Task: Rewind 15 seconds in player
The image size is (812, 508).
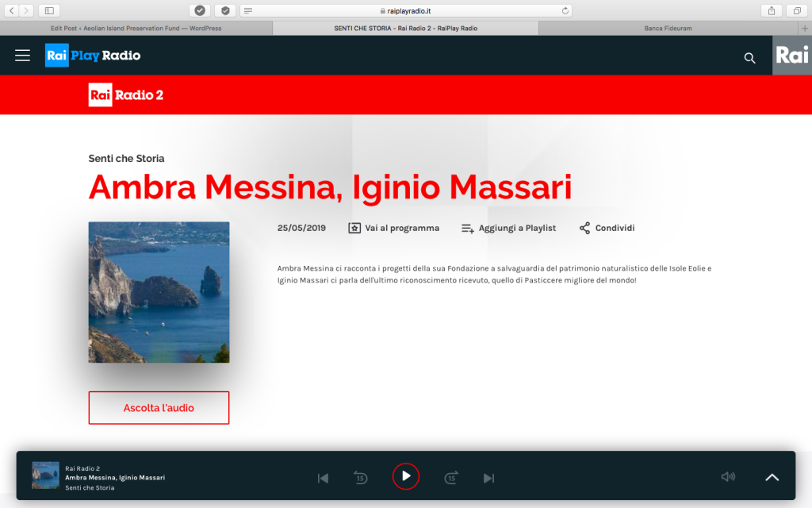Action: pyautogui.click(x=361, y=477)
